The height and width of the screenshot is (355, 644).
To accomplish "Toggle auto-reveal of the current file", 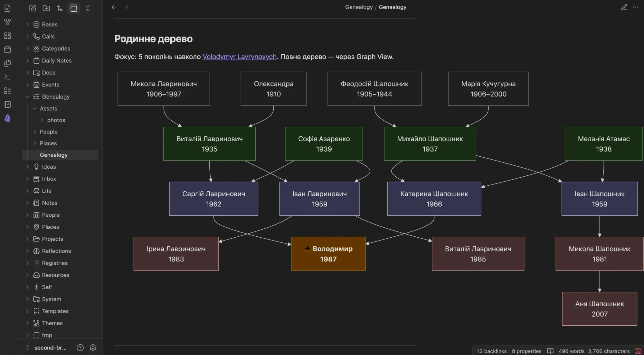I will (x=74, y=8).
